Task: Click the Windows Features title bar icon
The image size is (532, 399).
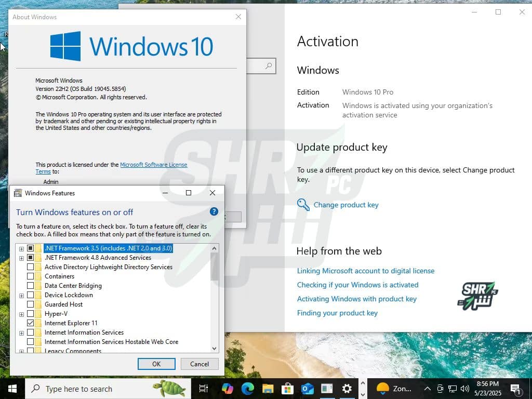Action: coord(18,193)
